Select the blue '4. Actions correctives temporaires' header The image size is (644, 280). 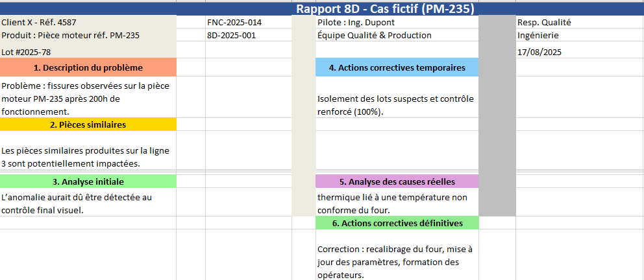click(x=397, y=67)
